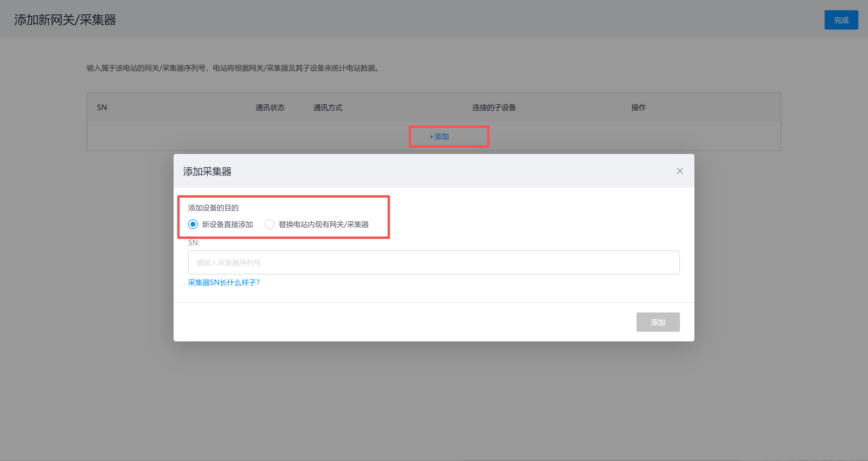Click the 添加设备的目的 section label

(x=213, y=208)
